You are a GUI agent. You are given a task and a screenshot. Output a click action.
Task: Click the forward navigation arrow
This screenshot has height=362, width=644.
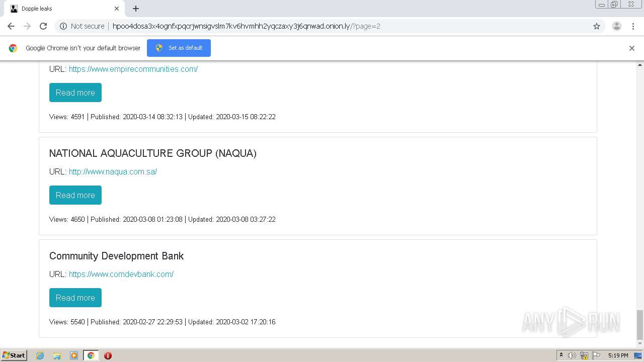click(27, 26)
